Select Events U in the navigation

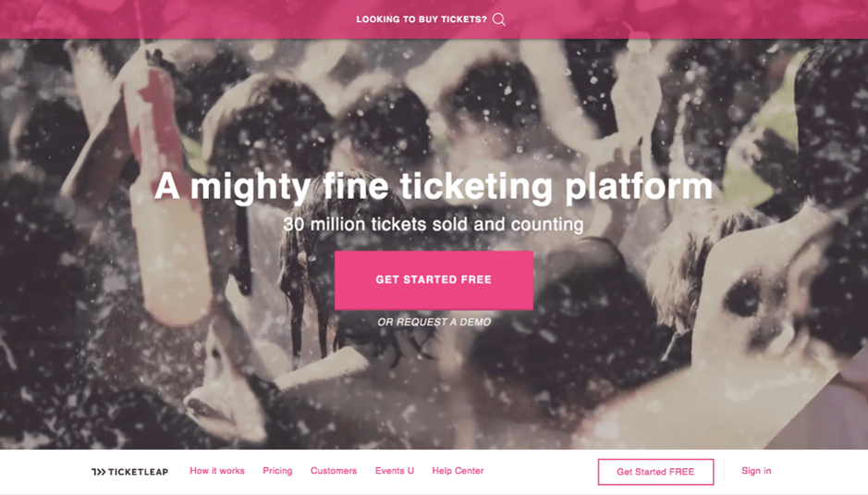tap(395, 471)
